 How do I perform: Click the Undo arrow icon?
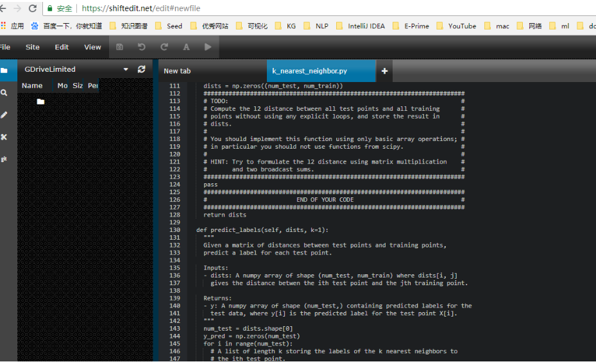click(141, 47)
